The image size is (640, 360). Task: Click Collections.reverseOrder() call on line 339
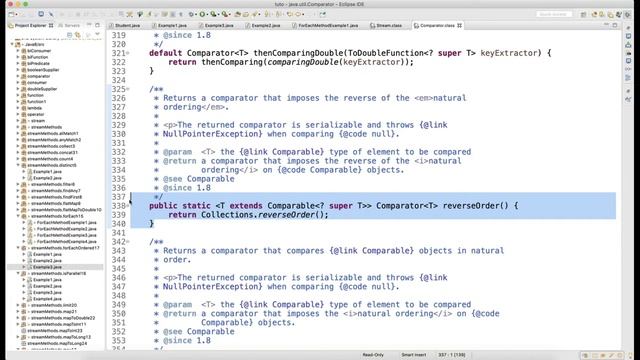coord(264,215)
